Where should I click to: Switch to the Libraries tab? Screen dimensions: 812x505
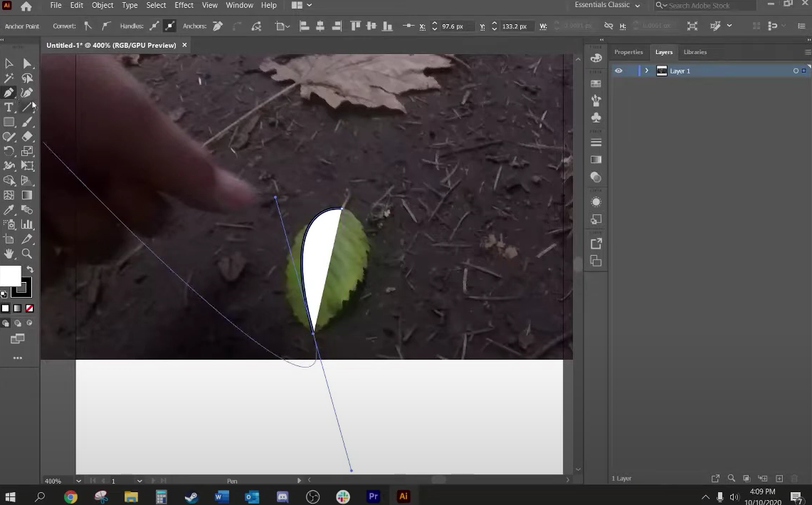tap(695, 52)
